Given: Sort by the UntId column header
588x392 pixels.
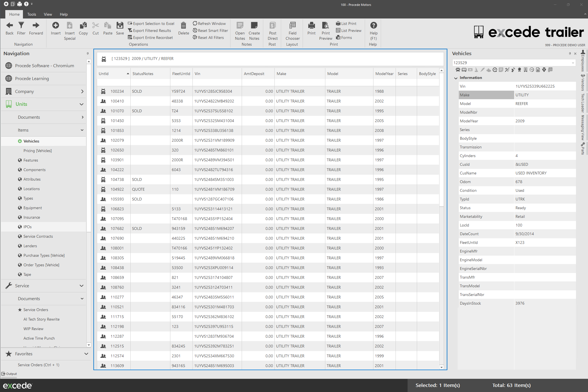Looking at the screenshot, I should [x=104, y=74].
